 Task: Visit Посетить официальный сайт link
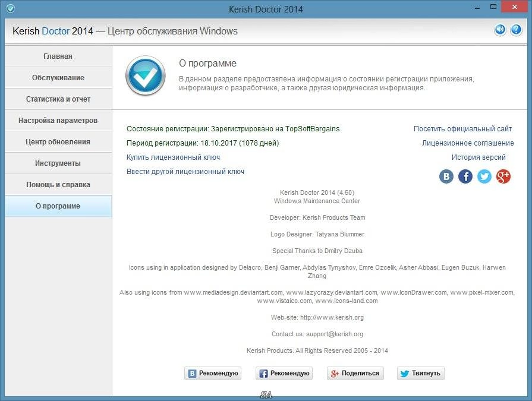click(462, 129)
